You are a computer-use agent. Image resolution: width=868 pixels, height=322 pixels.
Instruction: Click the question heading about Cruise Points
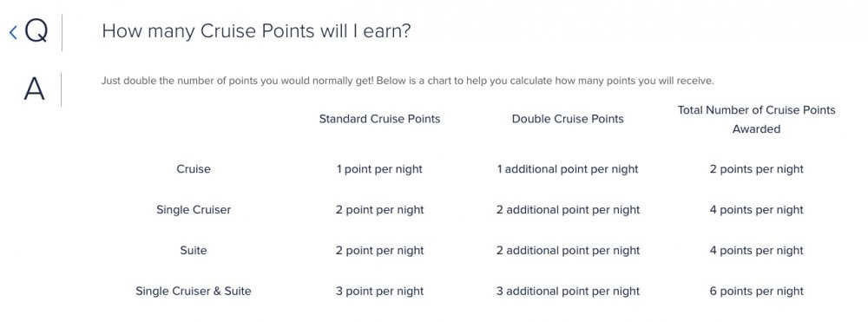coord(256,31)
